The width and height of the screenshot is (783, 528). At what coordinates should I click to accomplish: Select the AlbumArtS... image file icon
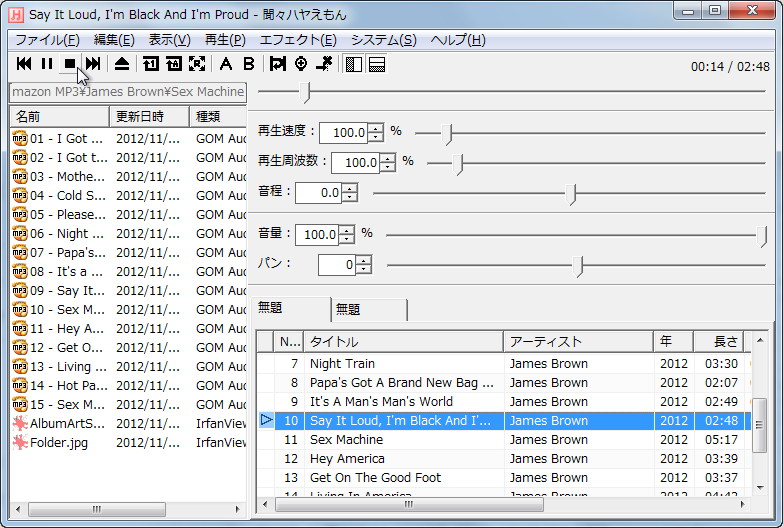point(19,424)
